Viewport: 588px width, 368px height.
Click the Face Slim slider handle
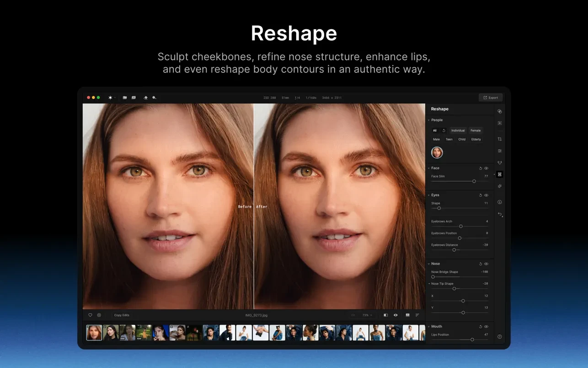[x=474, y=181]
